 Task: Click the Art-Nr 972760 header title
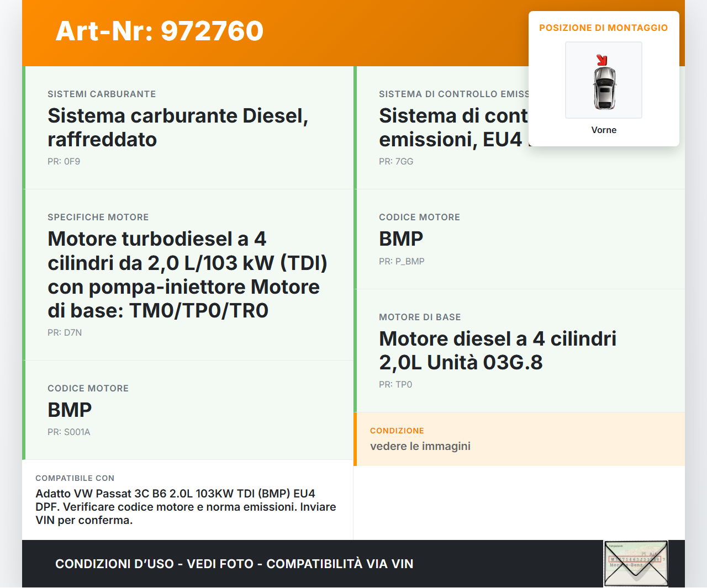click(x=160, y=31)
